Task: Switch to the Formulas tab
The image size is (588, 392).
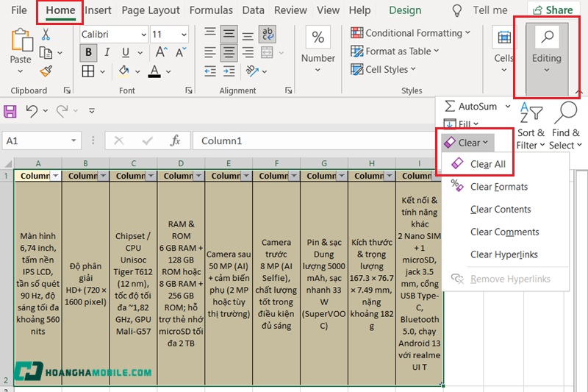Action: click(x=211, y=10)
